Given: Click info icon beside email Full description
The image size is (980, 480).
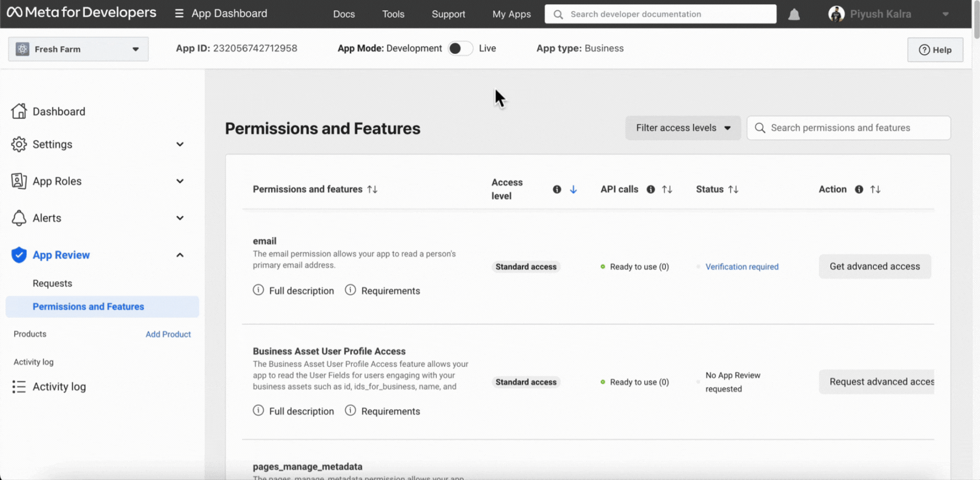Looking at the screenshot, I should 258,290.
